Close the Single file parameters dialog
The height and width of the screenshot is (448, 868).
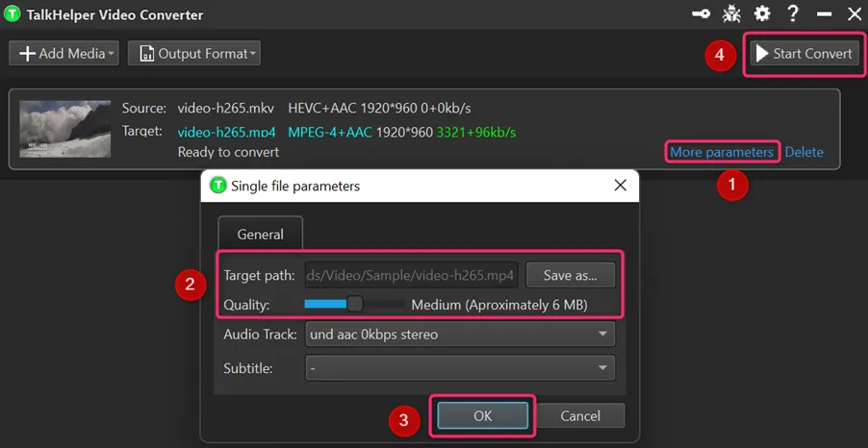coord(621,186)
